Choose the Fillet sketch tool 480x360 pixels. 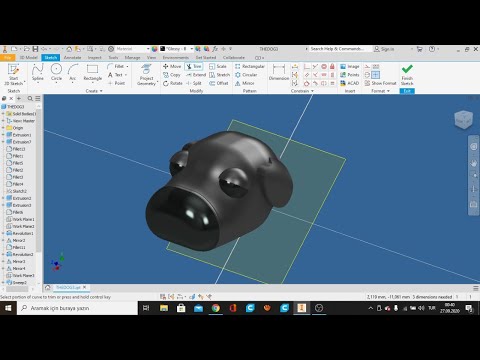click(x=116, y=66)
